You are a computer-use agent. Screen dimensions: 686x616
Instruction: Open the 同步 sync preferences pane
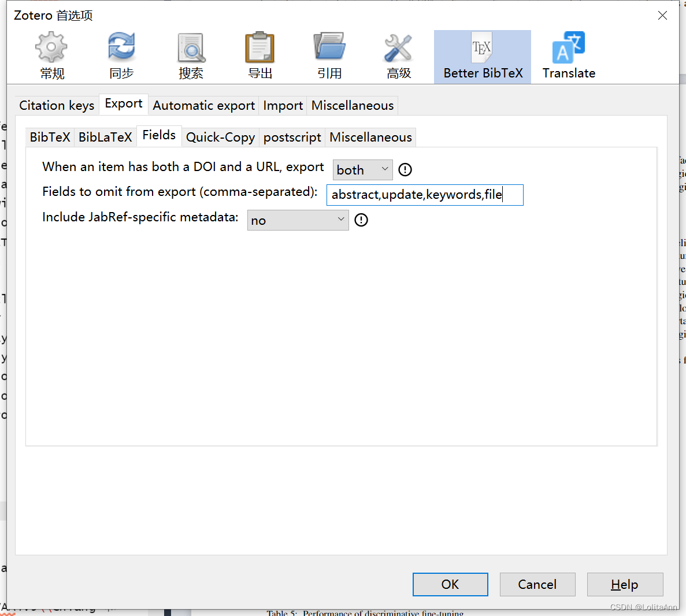pos(121,56)
